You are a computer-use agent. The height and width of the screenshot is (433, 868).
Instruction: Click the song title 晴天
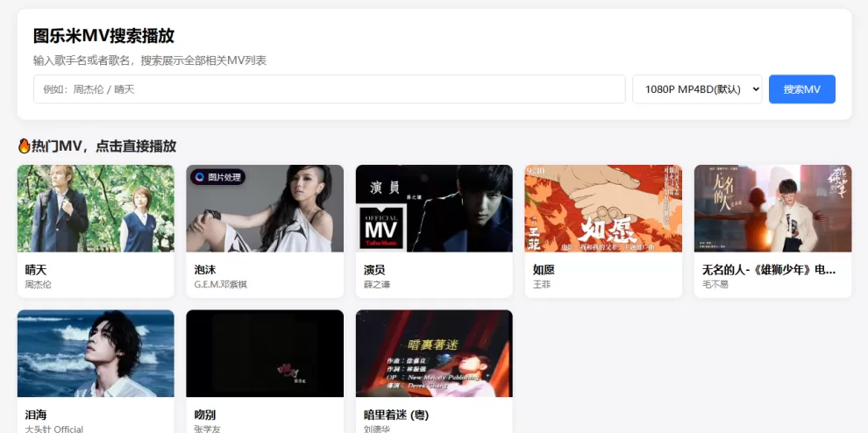tap(36, 270)
